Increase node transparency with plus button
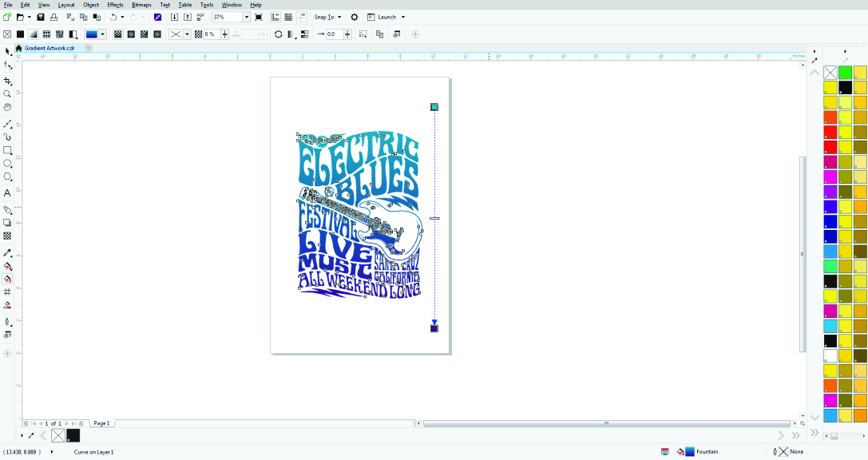Image resolution: width=868 pixels, height=460 pixels. pos(224,34)
